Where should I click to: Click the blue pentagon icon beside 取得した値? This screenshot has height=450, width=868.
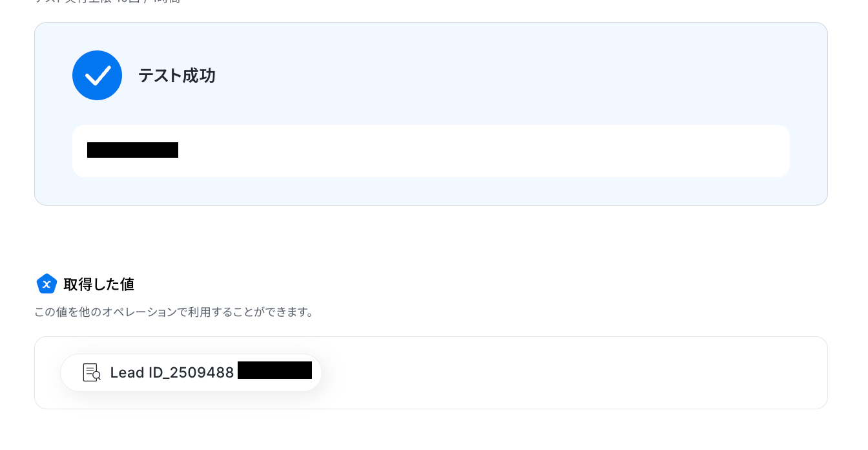46,284
